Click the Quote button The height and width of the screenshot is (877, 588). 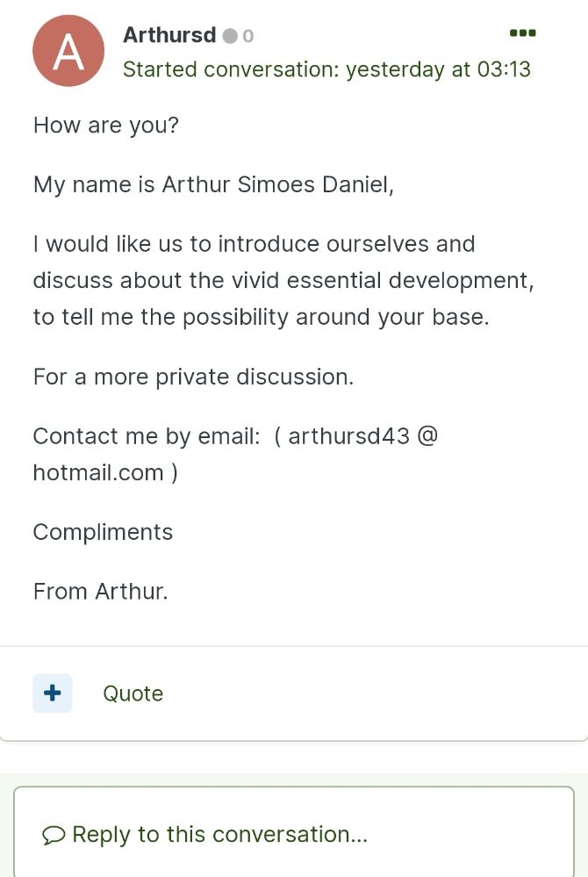coord(133,694)
